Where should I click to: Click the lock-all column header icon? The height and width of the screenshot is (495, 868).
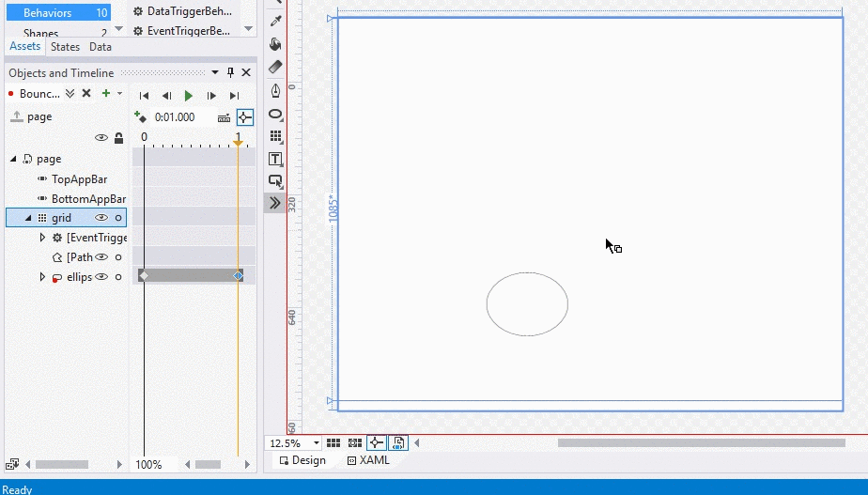coord(118,138)
